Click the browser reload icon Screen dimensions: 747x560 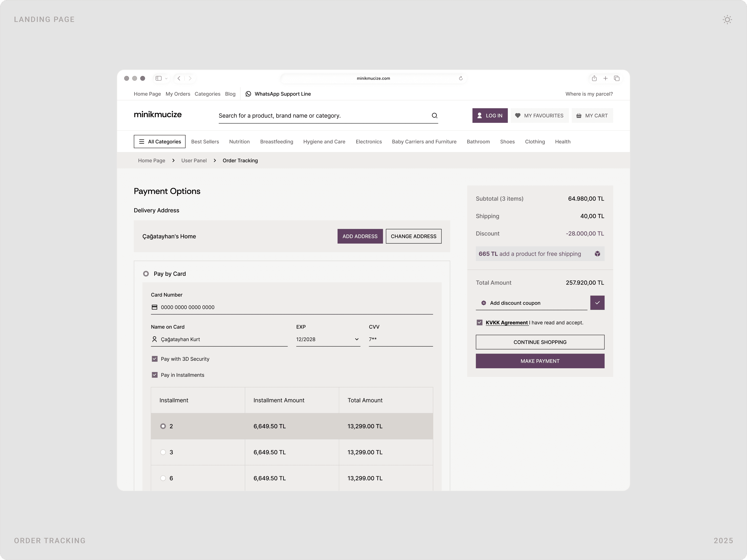[x=461, y=78]
